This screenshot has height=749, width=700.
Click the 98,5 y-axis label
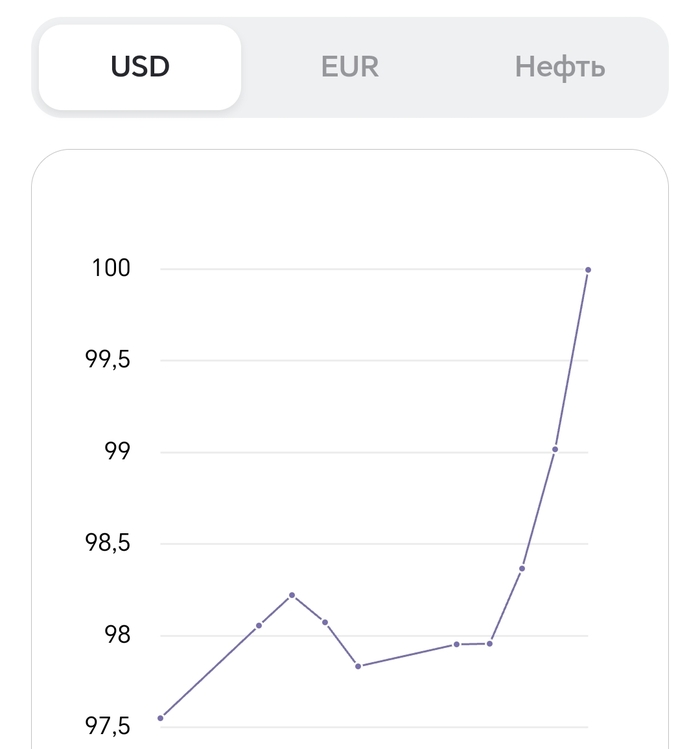click(x=108, y=544)
